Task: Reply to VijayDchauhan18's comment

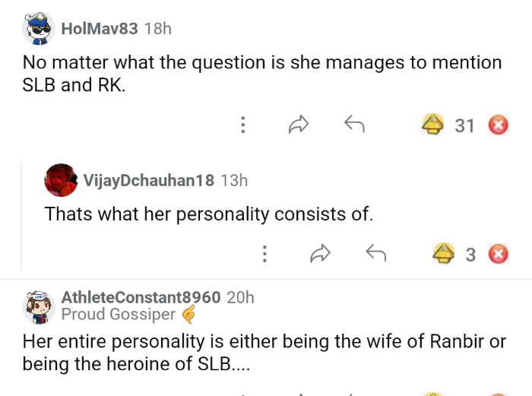Action: [376, 254]
